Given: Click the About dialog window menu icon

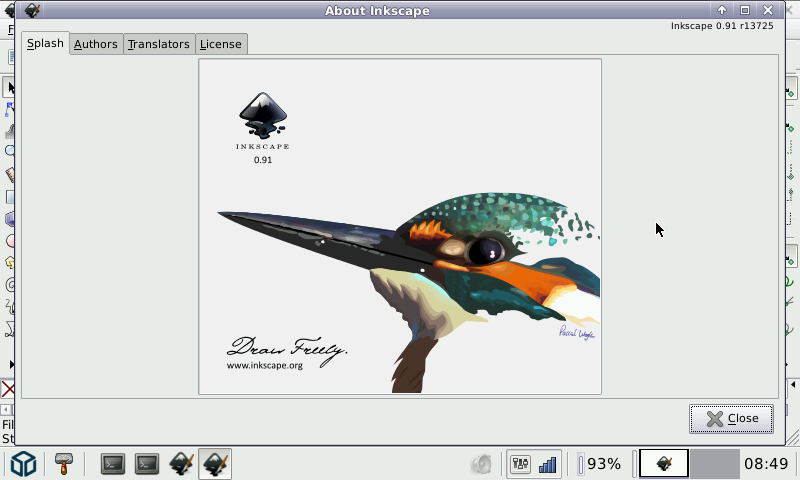Looking at the screenshot, I should pyautogui.click(x=32, y=11).
